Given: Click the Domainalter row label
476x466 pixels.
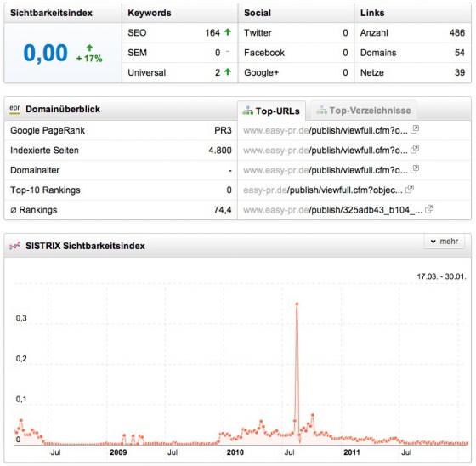Looking at the screenshot, I should click(x=35, y=170).
